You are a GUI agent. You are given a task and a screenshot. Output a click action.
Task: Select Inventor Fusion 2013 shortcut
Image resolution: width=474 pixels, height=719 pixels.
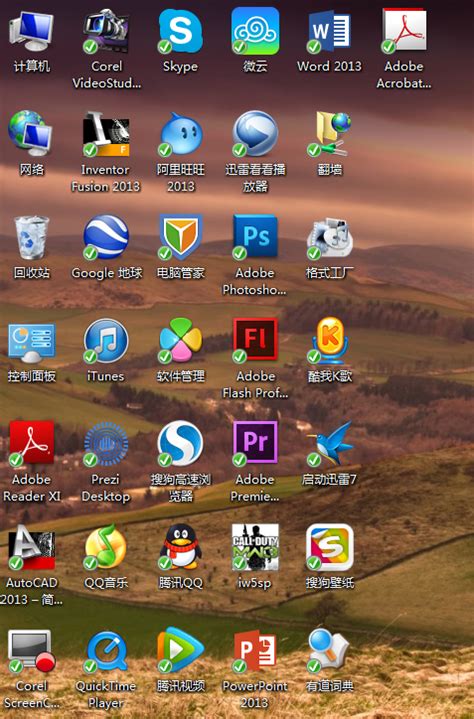[x=106, y=134]
